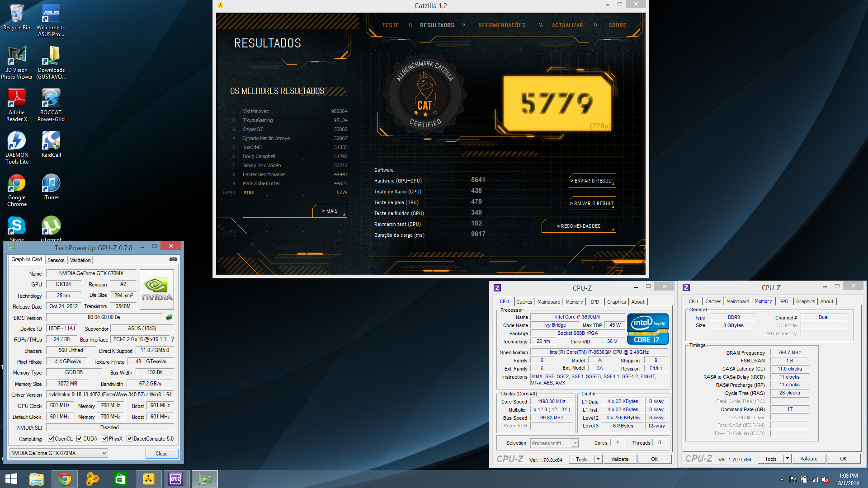Toggle CUDA checkbox in GPU-Z
The image size is (868, 488).
(79, 439)
